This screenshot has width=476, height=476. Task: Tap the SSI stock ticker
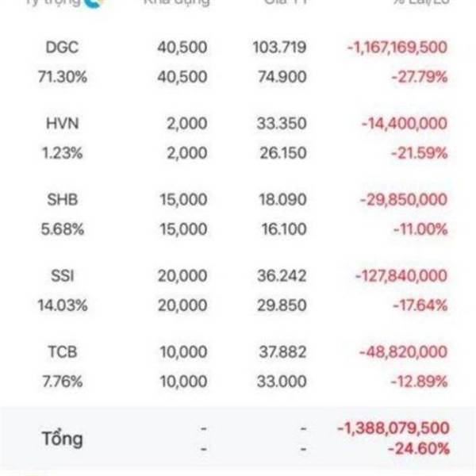point(61,276)
